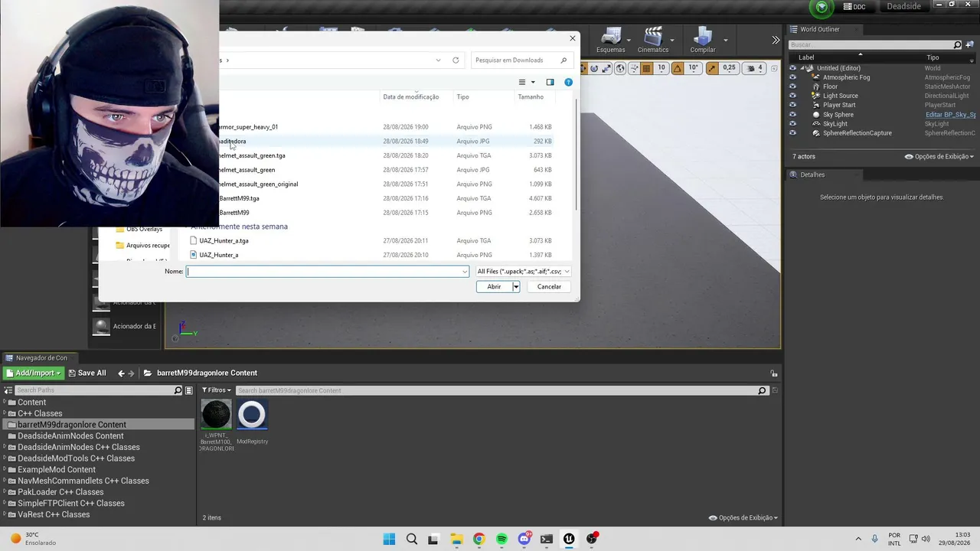Open the Editar BP_Sky_Sphere link

(950, 115)
